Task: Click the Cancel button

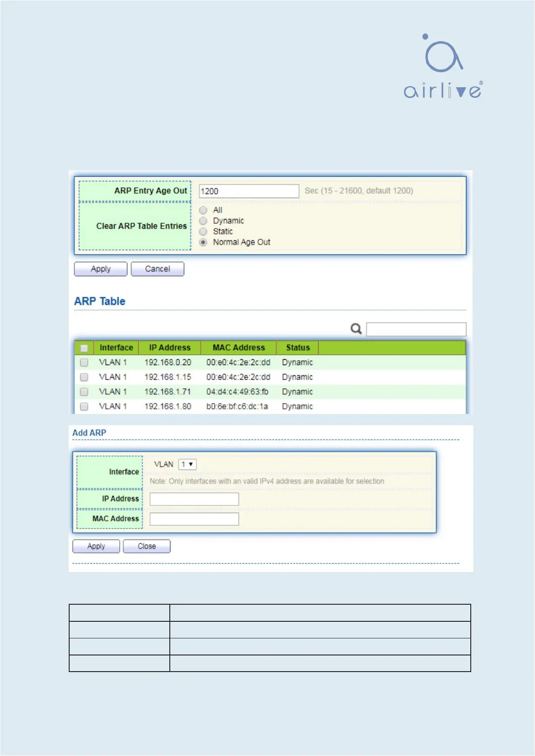Action: 157,269
